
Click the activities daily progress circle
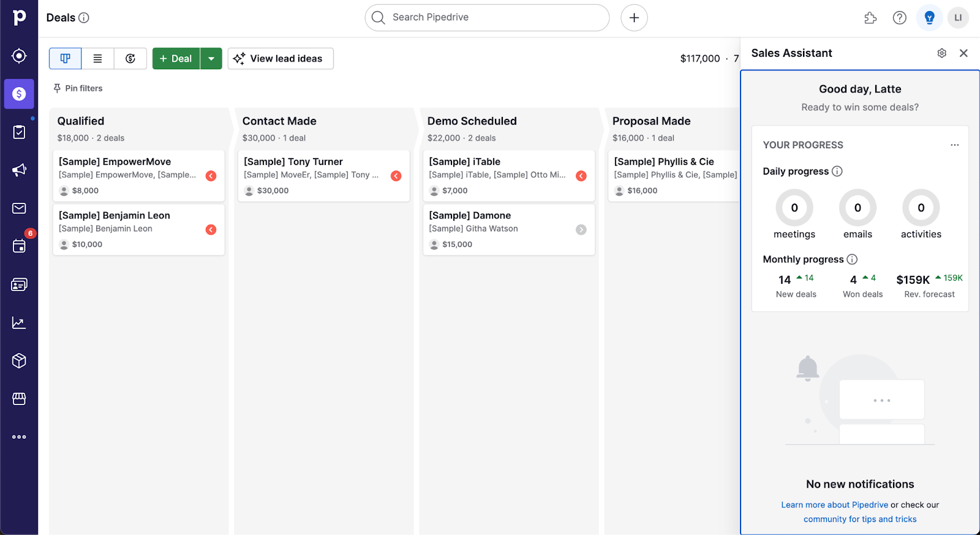(921, 208)
